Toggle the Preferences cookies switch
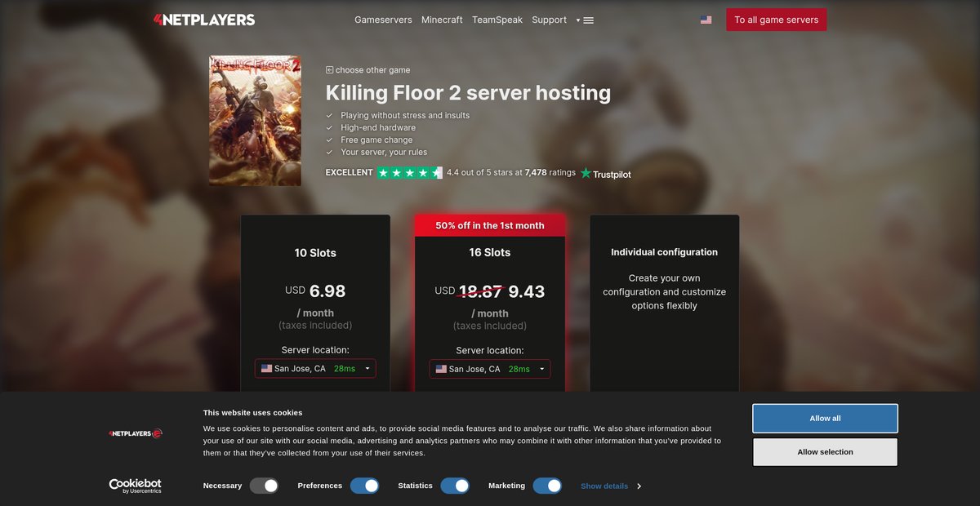 click(x=365, y=486)
